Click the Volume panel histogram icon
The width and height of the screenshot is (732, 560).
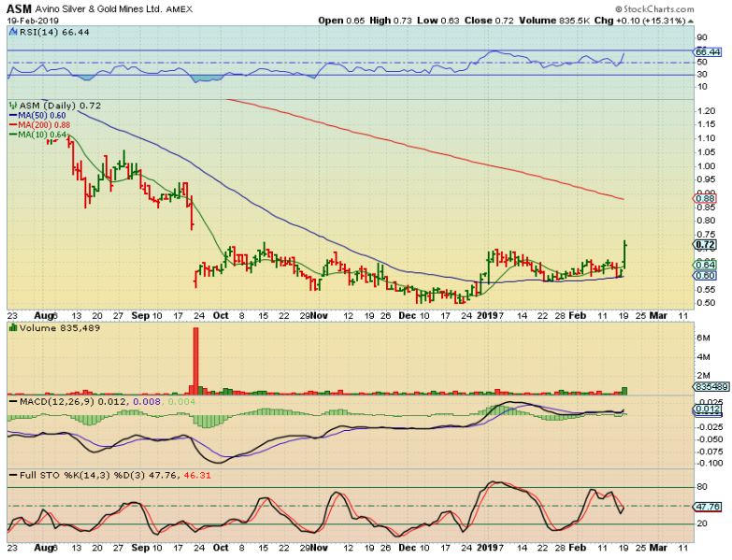pyautogui.click(x=12, y=328)
